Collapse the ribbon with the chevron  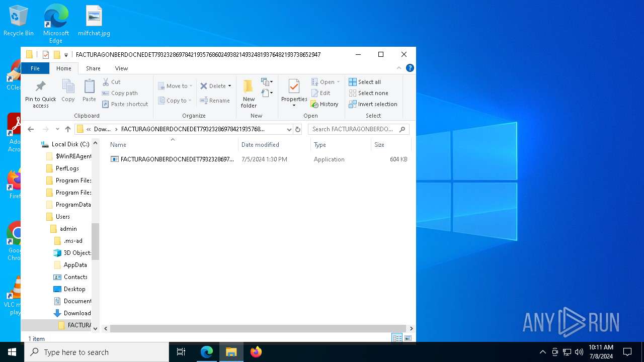click(x=399, y=68)
